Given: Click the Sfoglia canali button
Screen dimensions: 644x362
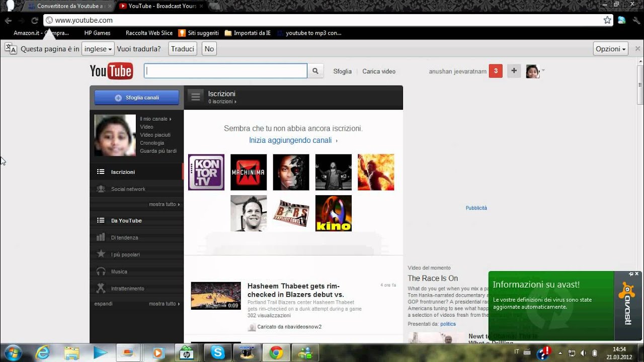Looking at the screenshot, I should (137, 98).
